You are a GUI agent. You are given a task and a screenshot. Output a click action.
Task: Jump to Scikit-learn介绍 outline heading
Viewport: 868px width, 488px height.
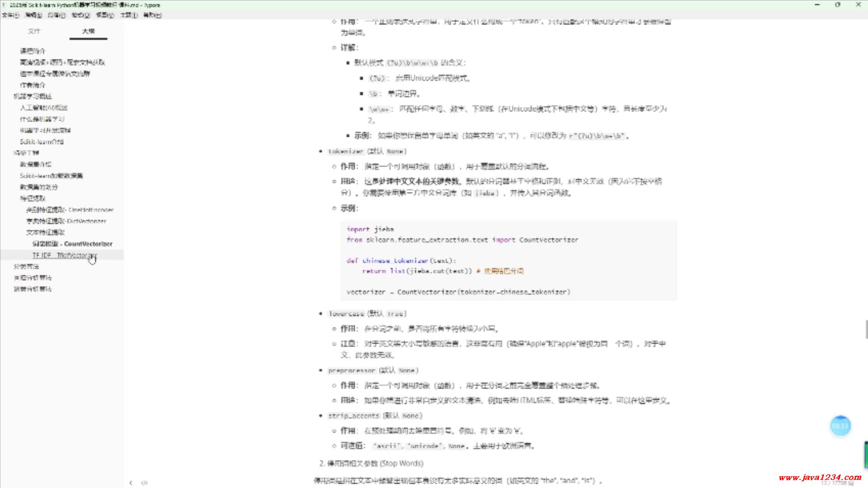(x=42, y=142)
